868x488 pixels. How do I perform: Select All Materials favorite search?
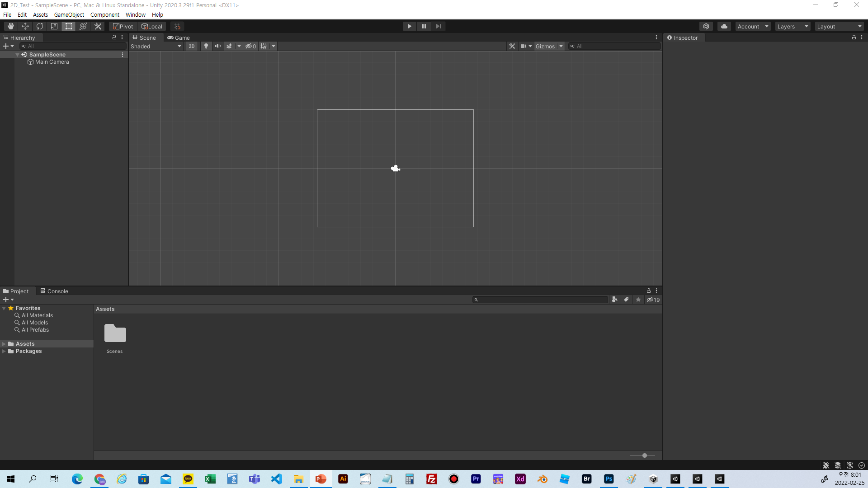click(37, 315)
